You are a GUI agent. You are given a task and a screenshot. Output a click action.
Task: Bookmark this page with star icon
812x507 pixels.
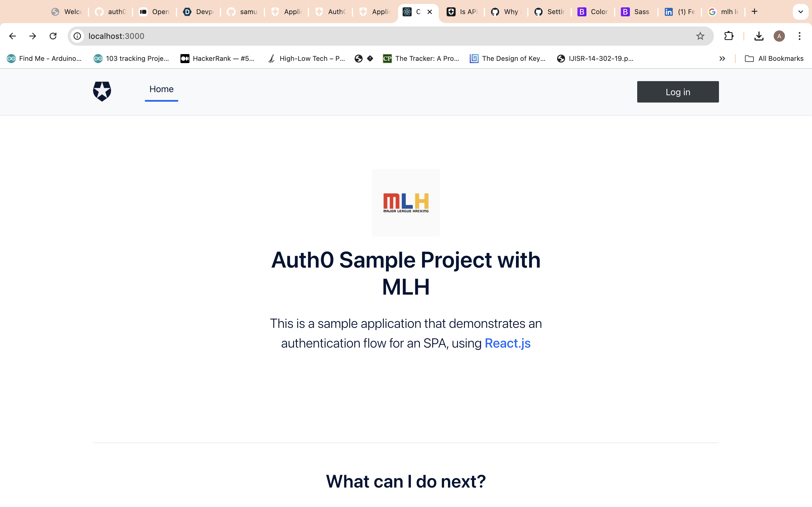tap(700, 36)
